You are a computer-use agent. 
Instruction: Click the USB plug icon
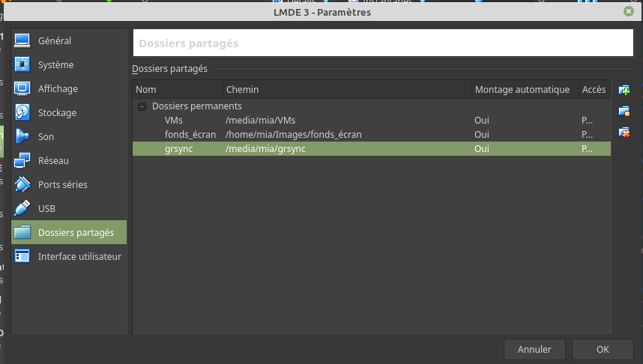coord(22,209)
